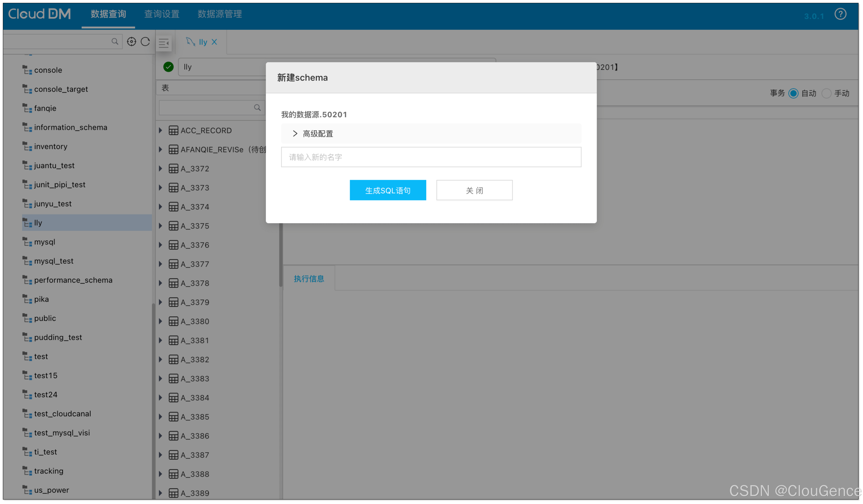
Task: Click the table list search magnifier icon
Action: click(x=257, y=108)
